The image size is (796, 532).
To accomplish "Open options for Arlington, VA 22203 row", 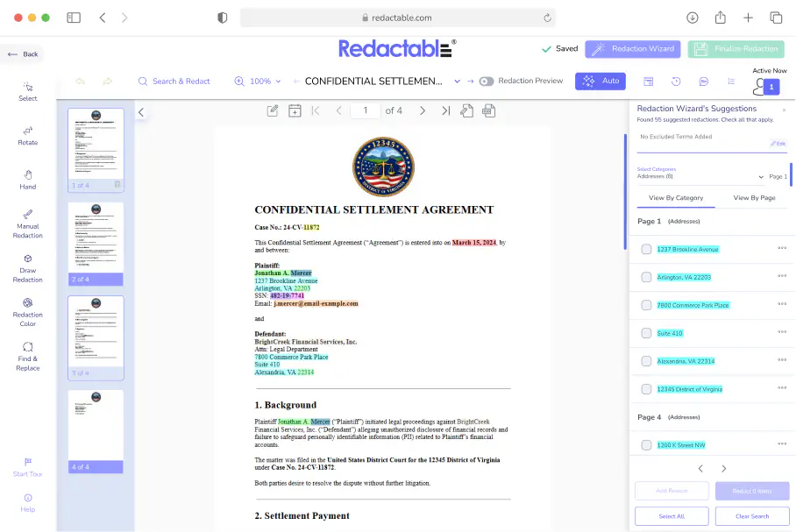I will (x=782, y=276).
